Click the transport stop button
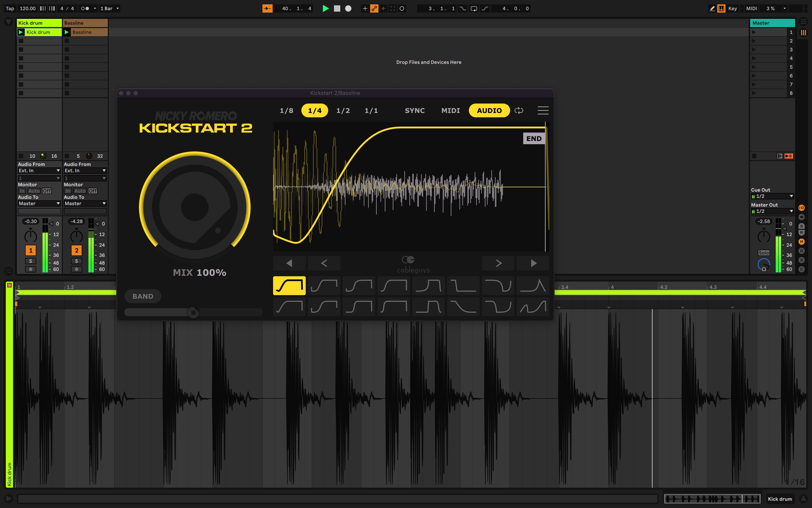812x508 pixels. (337, 8)
